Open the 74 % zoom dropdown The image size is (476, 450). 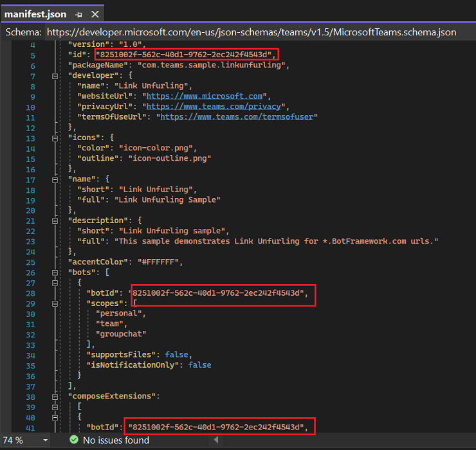point(46,440)
